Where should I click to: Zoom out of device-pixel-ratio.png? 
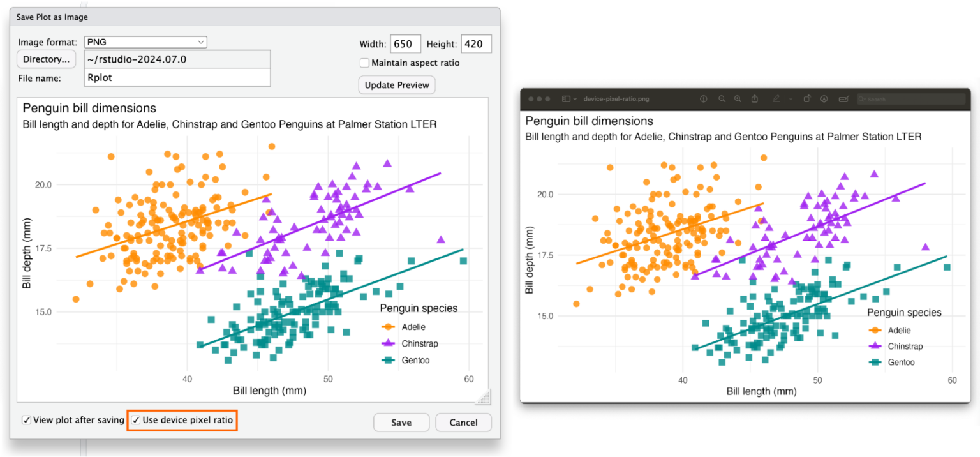[x=722, y=99]
